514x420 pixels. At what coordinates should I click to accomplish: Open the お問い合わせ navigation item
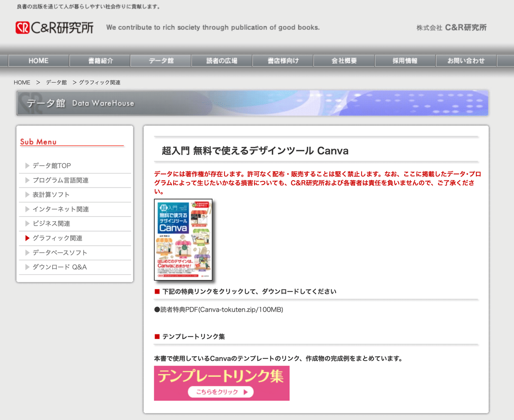coord(466,60)
